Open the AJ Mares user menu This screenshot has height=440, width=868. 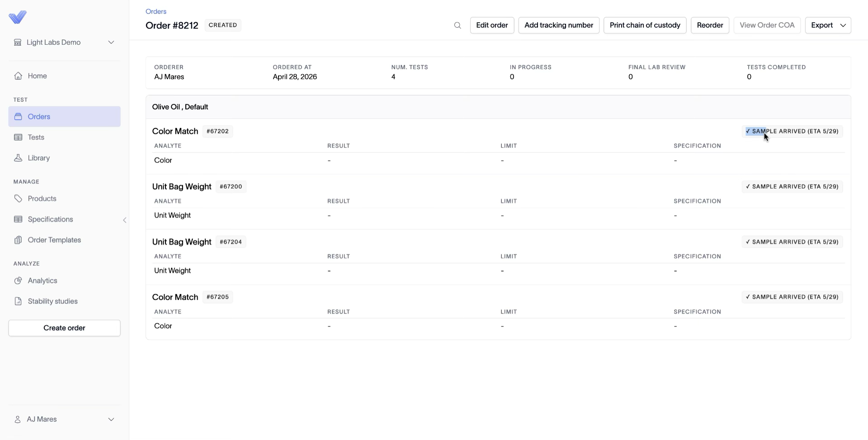(x=64, y=419)
